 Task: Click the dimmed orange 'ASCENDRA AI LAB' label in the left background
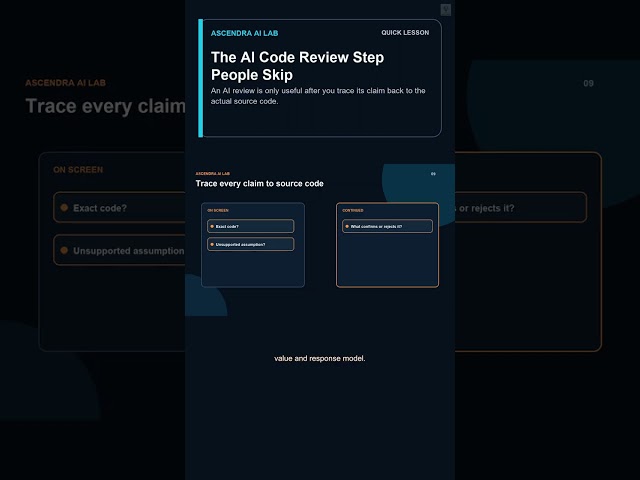[65, 83]
